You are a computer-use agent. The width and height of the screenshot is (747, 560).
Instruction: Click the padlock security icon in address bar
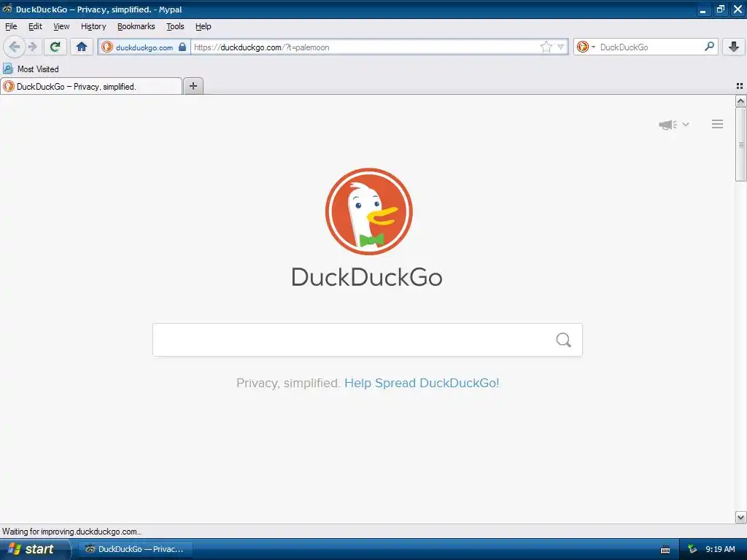pos(182,47)
